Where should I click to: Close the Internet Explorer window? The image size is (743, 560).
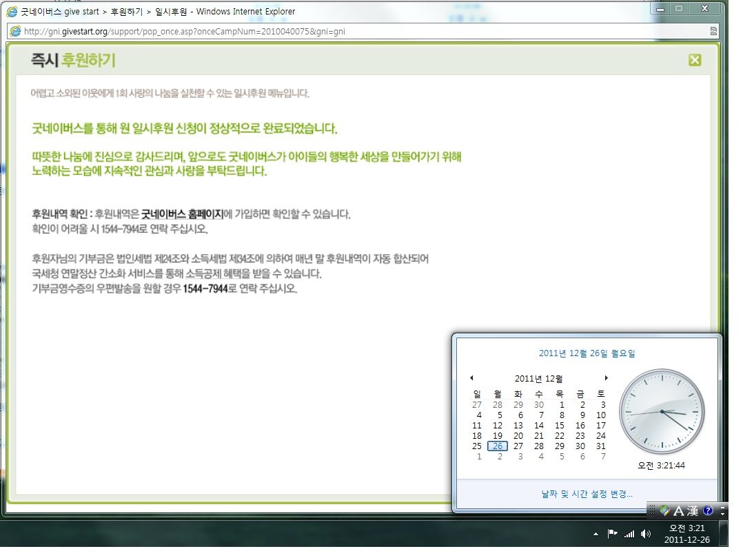pos(704,8)
